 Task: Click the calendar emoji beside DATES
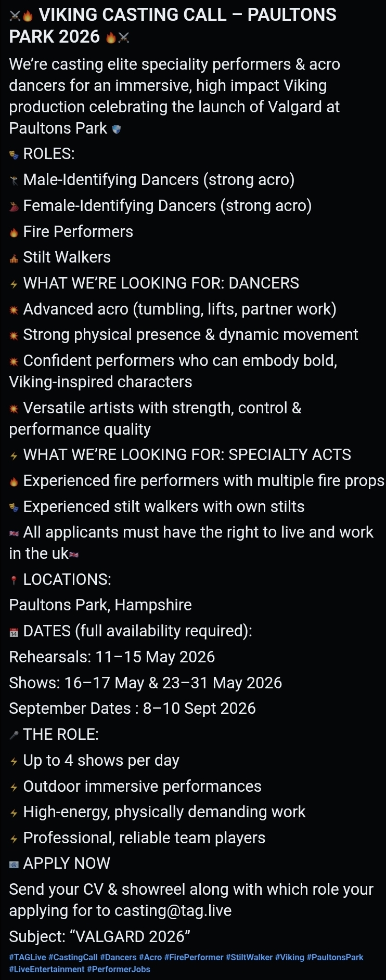(14, 632)
